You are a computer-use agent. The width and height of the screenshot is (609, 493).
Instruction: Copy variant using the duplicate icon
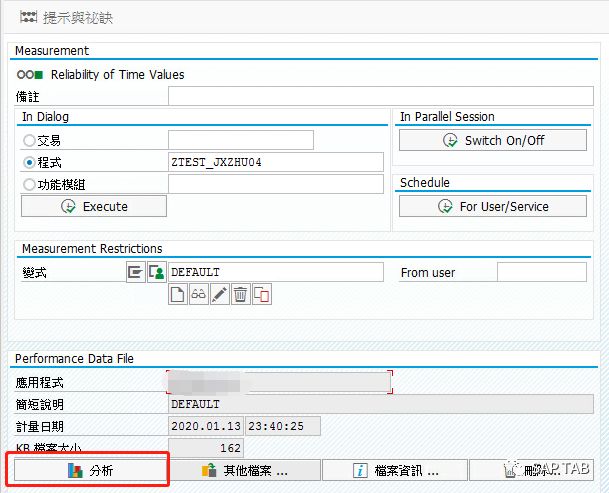(262, 294)
